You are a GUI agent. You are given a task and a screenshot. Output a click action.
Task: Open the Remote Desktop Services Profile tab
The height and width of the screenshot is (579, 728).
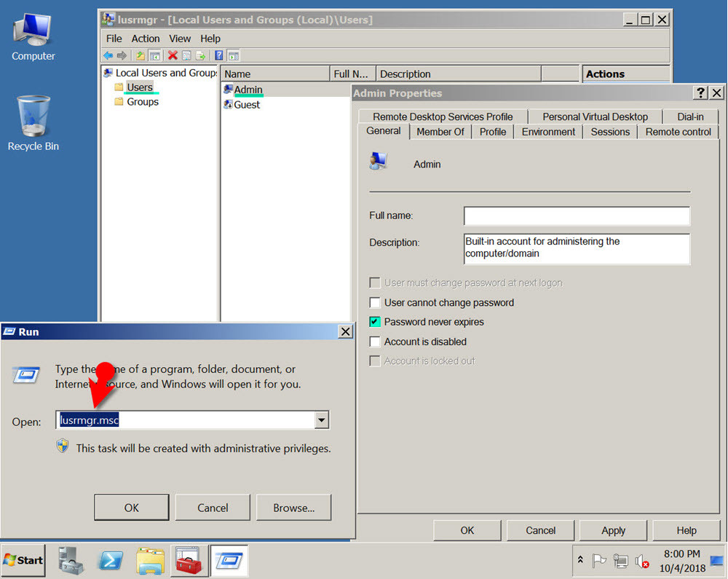click(x=443, y=117)
